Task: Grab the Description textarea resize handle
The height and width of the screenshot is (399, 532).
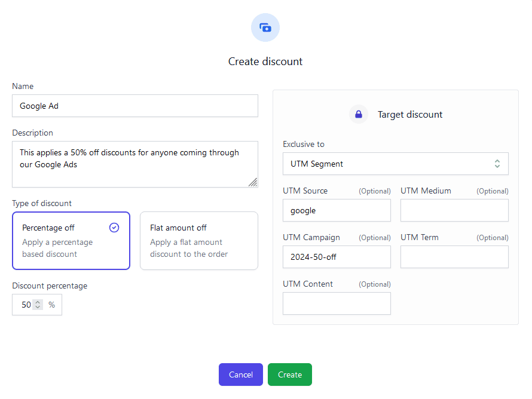Action: click(253, 183)
